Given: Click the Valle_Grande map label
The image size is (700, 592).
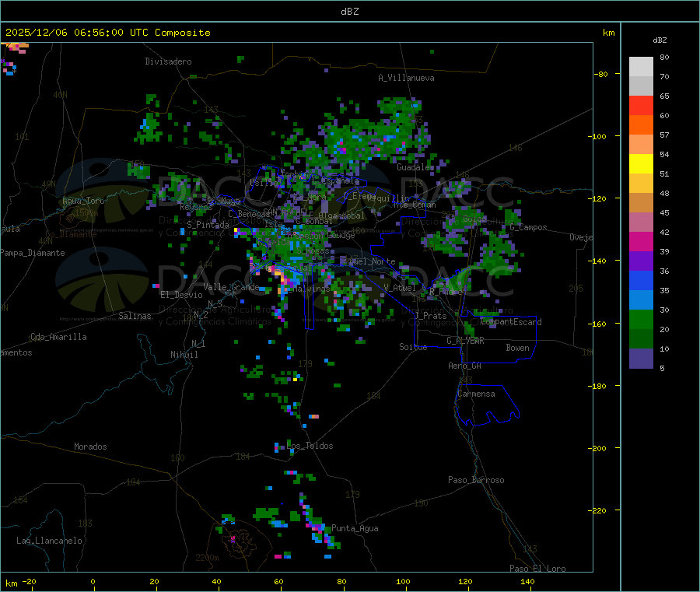Looking at the screenshot, I should click(x=231, y=286).
